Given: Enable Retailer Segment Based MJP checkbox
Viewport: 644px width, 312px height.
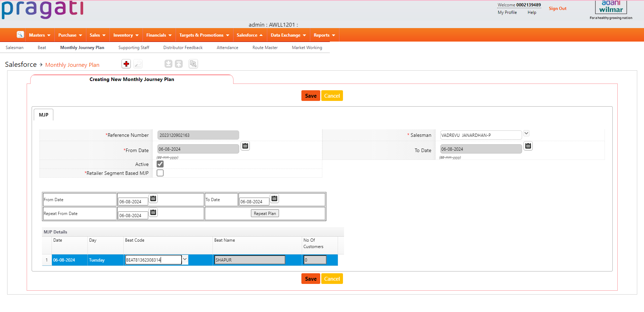Looking at the screenshot, I should [x=160, y=173].
